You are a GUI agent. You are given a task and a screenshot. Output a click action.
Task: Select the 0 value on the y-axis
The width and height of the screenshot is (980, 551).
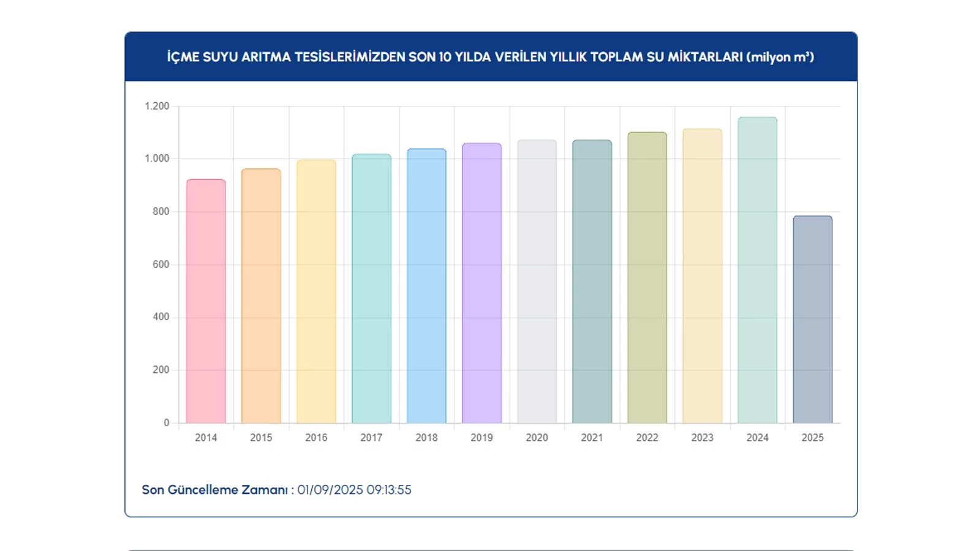(166, 422)
